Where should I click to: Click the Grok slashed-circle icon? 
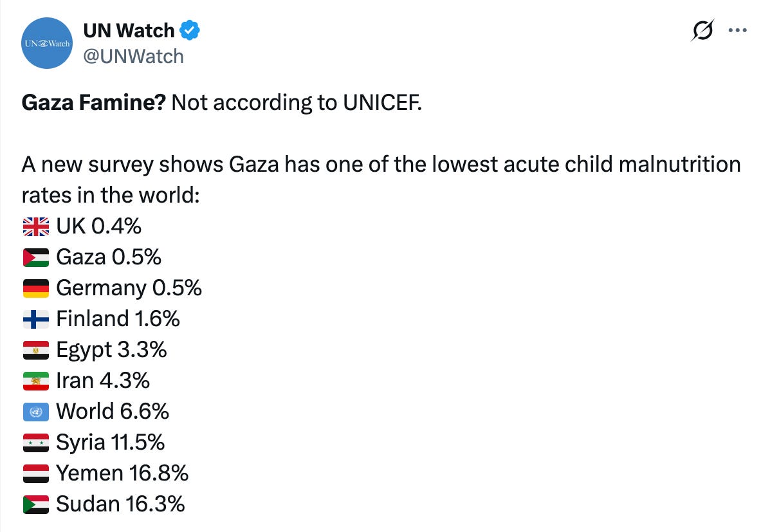(702, 31)
